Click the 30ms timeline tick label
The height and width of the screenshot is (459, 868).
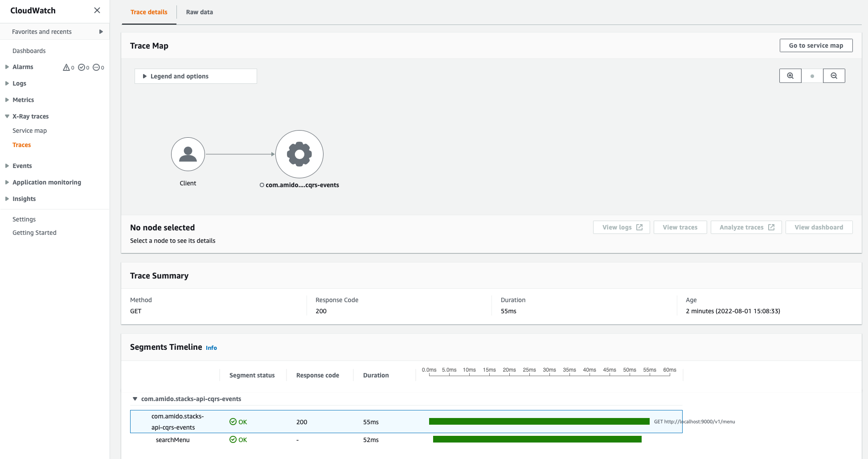pos(549,370)
